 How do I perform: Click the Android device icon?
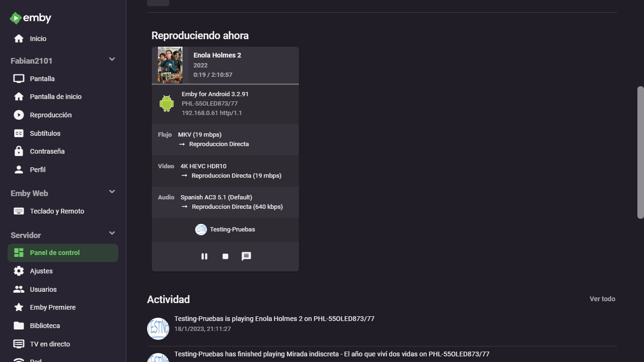pos(166,103)
